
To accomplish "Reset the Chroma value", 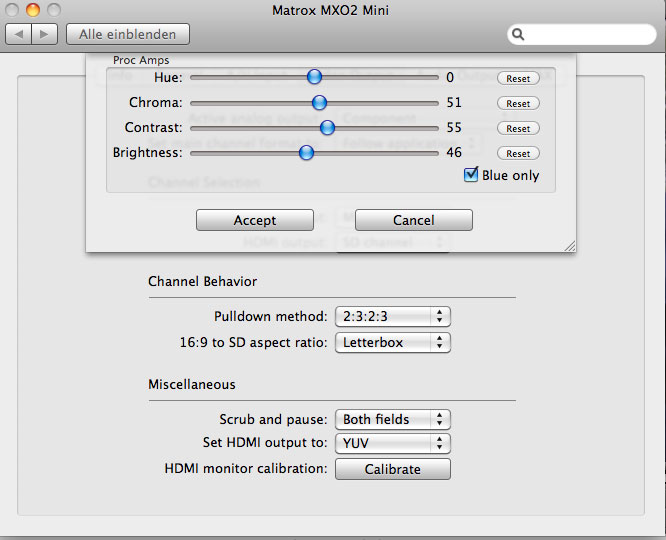I will (518, 103).
